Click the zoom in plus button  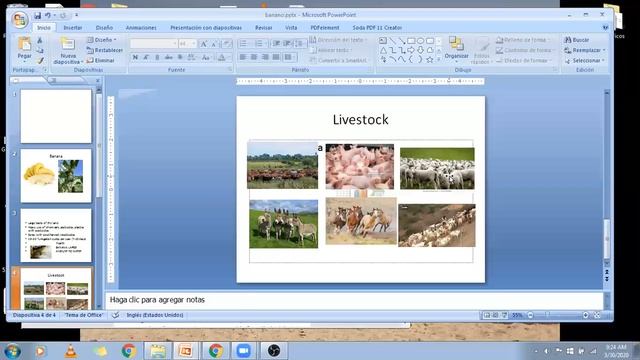pyautogui.click(x=586, y=315)
